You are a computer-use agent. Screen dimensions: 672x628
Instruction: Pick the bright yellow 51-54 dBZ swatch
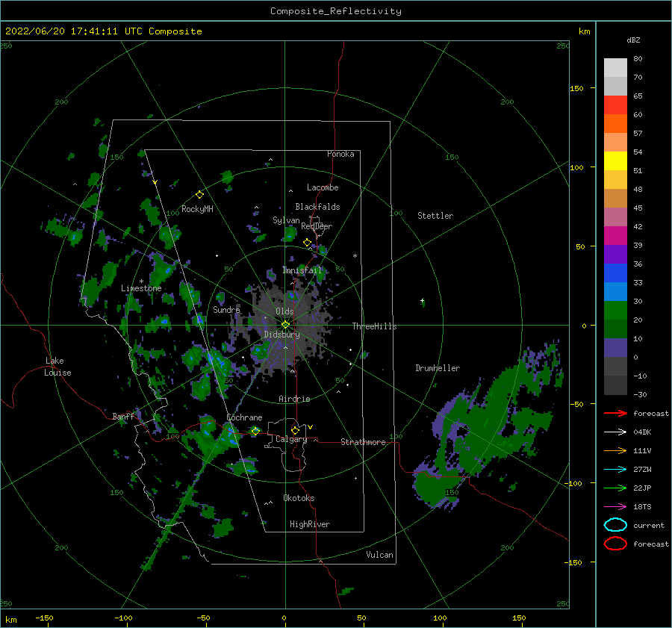click(x=615, y=161)
